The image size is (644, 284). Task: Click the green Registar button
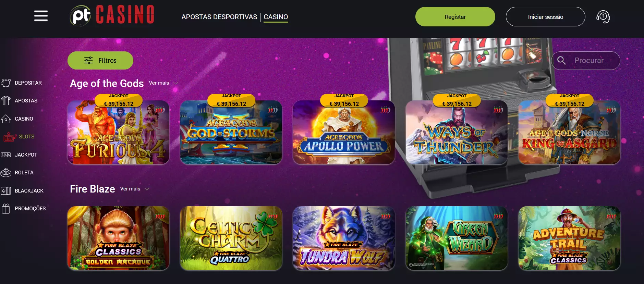coord(455,17)
